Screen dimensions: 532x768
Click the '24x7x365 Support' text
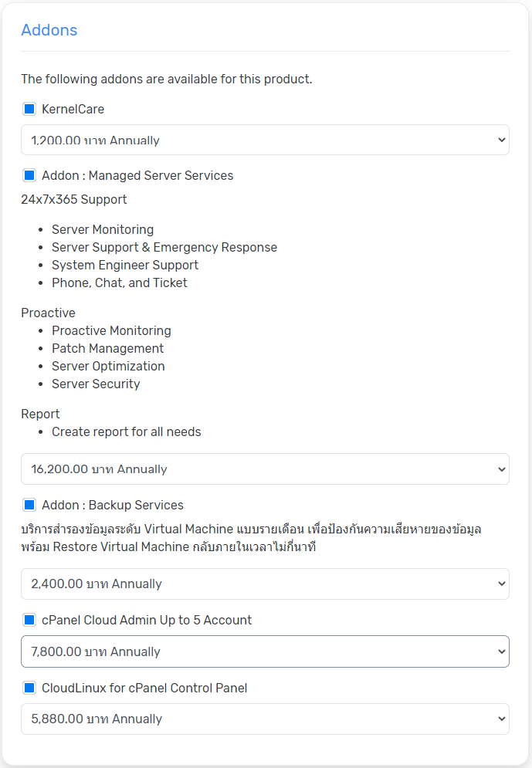pos(74,199)
